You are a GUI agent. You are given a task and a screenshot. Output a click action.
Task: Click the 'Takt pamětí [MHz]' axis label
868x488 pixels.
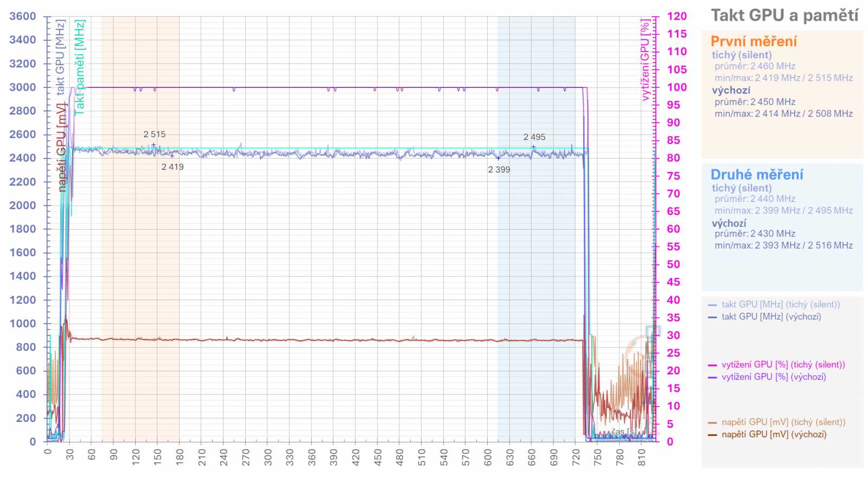80,67
